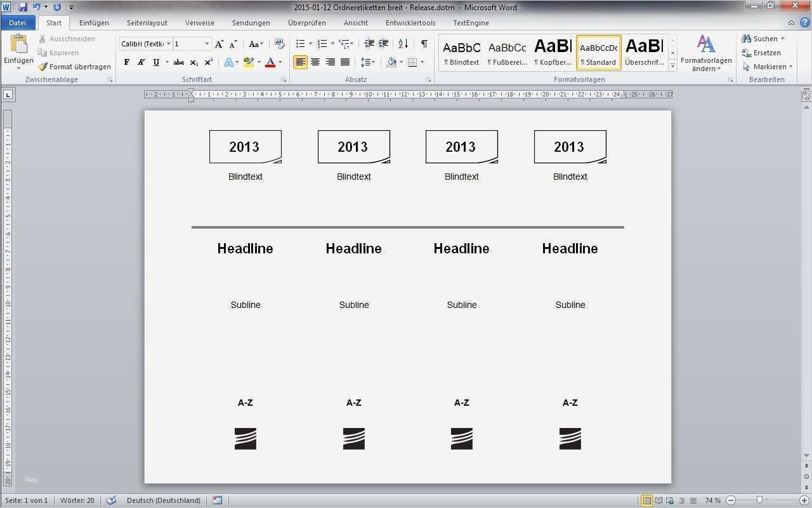Open language settings via Deutsch (Deutschland)
Viewport: 812px width, 508px height.
coord(164,500)
